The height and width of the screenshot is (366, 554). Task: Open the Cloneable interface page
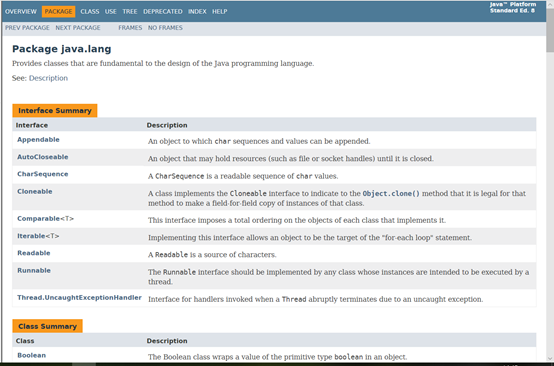click(35, 191)
